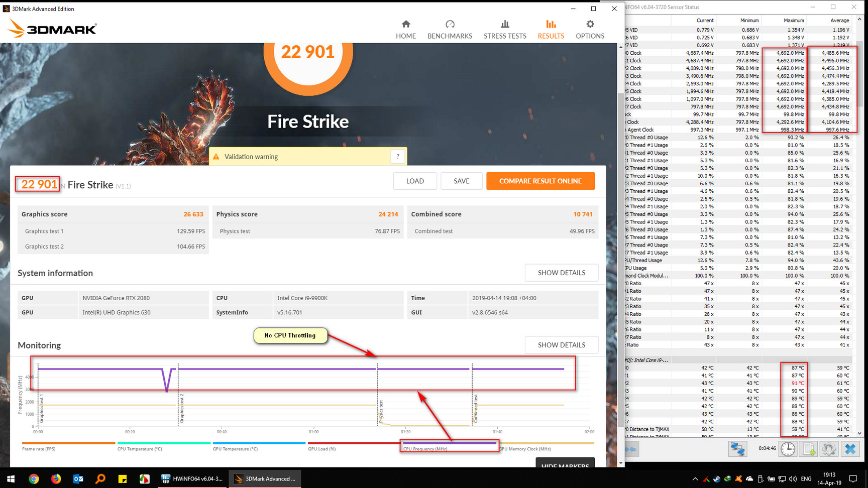The height and width of the screenshot is (488, 868).
Task: Open HWiNFO remote network monitoring icon
Action: click(x=737, y=448)
